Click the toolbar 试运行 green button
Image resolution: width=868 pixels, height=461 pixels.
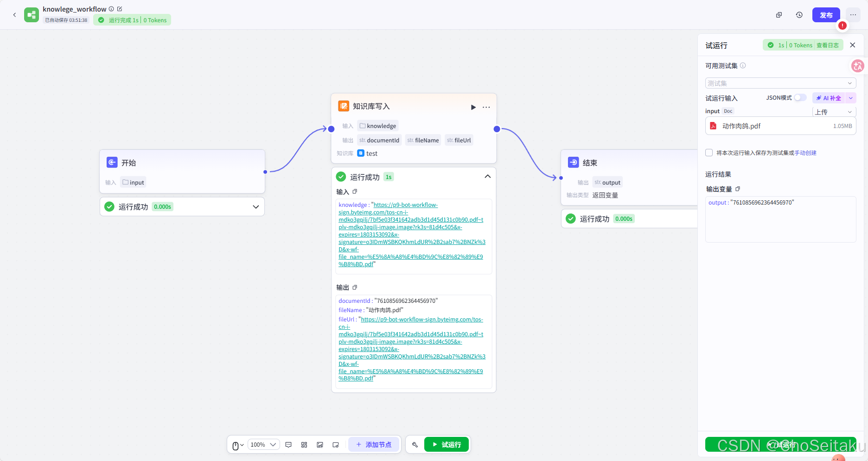pos(447,445)
